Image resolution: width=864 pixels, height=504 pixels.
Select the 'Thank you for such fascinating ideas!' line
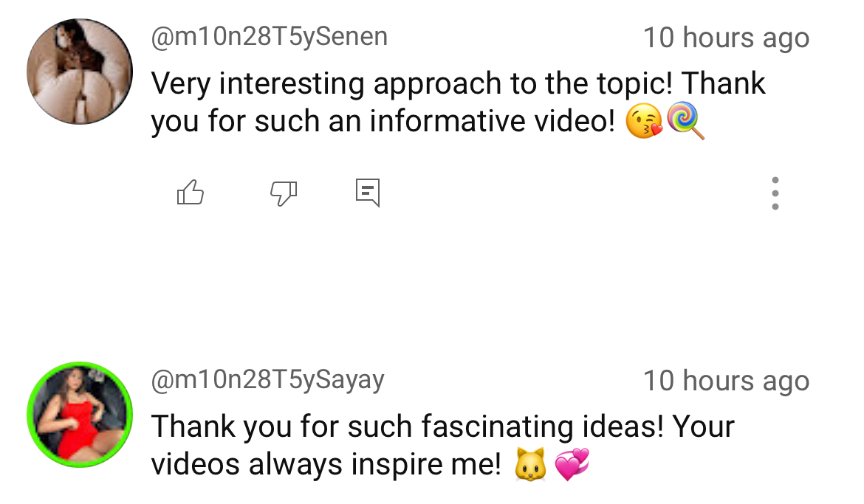(407, 427)
